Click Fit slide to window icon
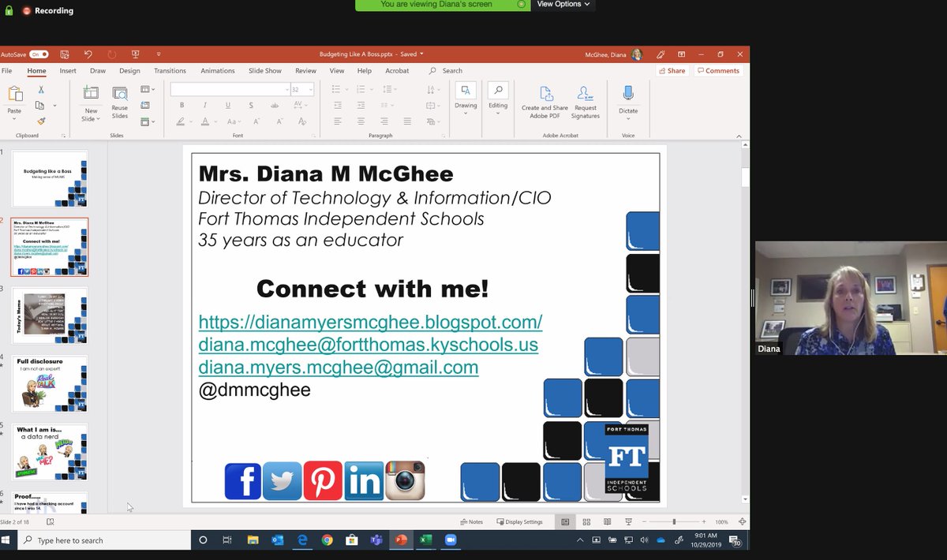The height and width of the screenshot is (560, 947). [x=742, y=522]
